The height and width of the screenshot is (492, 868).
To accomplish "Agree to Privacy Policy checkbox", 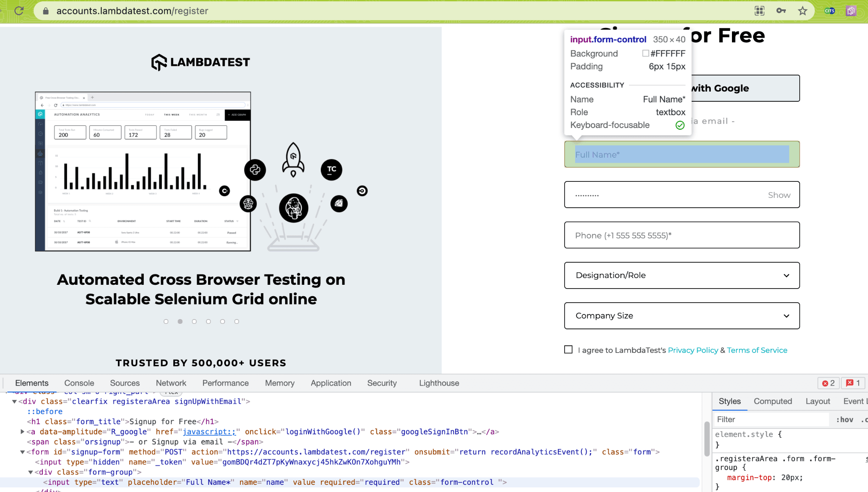I will coord(568,350).
